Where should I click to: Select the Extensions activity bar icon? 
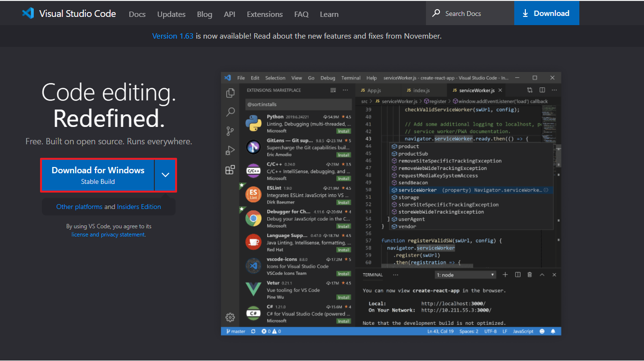click(230, 170)
